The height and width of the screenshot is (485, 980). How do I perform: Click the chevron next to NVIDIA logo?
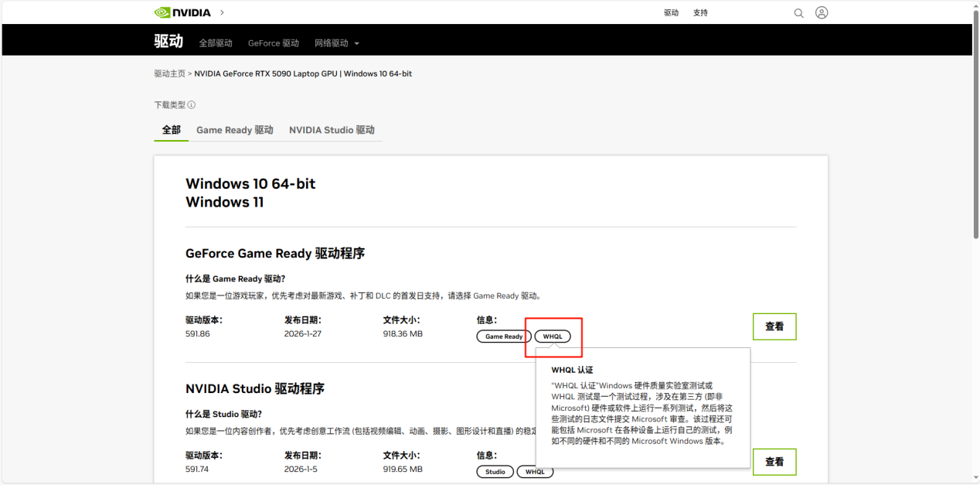(223, 12)
